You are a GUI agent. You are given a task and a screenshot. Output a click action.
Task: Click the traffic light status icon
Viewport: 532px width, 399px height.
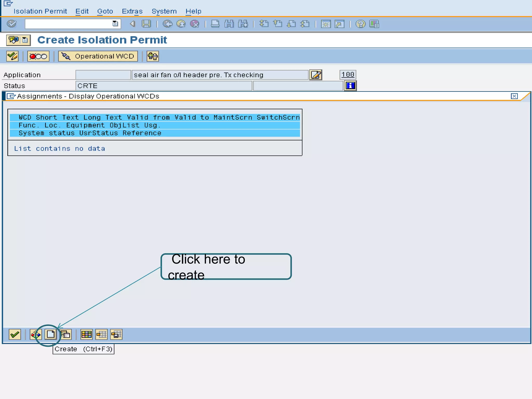click(x=38, y=56)
